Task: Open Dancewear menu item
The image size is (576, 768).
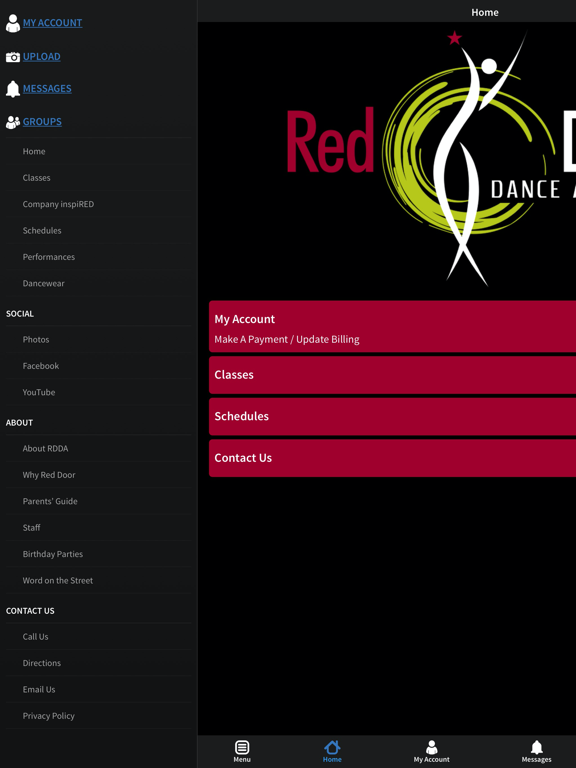Action: pos(98,284)
